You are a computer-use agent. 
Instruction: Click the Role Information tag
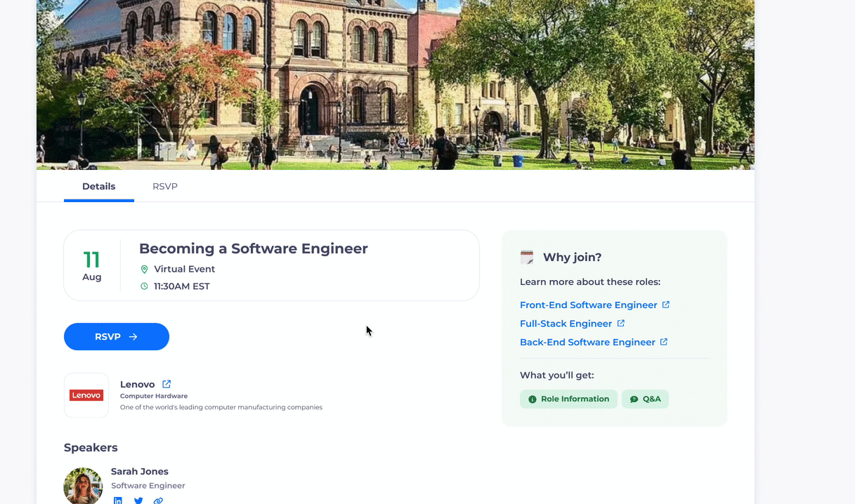pos(568,399)
